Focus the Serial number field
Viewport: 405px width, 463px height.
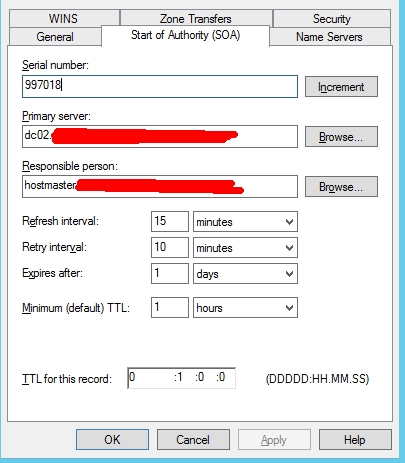coord(160,86)
